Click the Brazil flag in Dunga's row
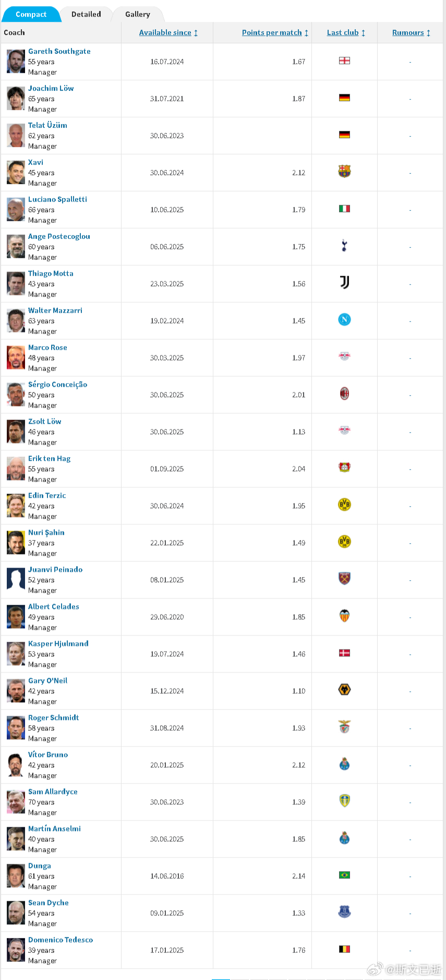446x980 pixels. point(344,875)
